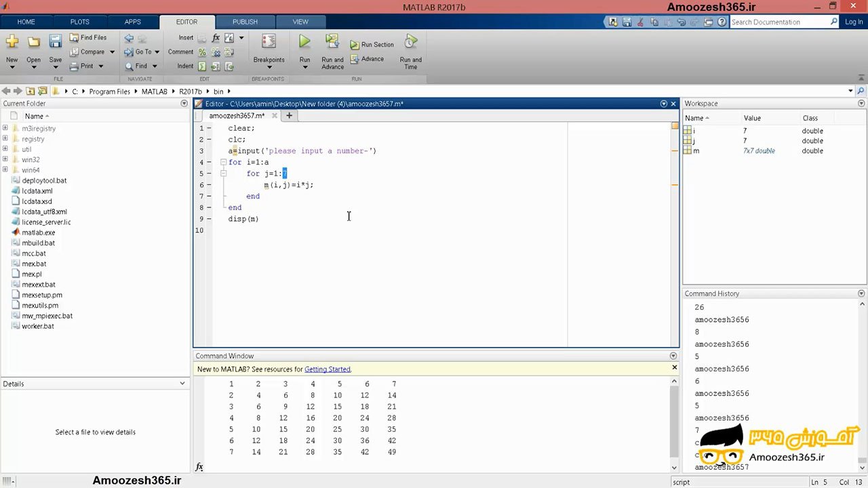Click the Open folder icon

[x=33, y=42]
